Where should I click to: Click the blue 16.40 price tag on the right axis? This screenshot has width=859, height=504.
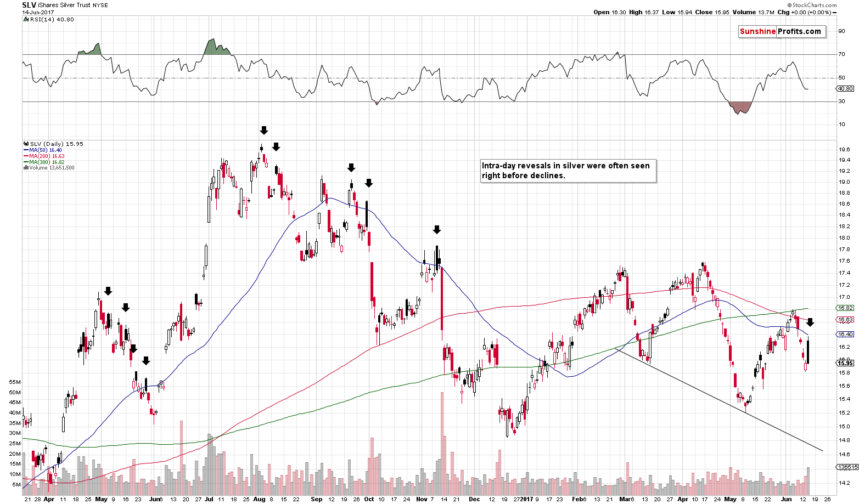tap(845, 335)
